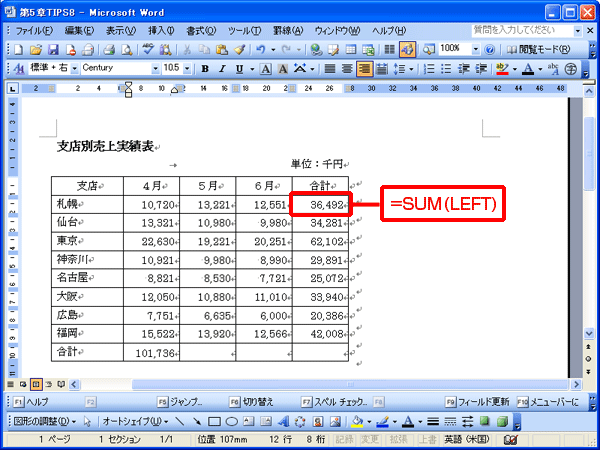Open the 編集(E) menu

(79, 31)
